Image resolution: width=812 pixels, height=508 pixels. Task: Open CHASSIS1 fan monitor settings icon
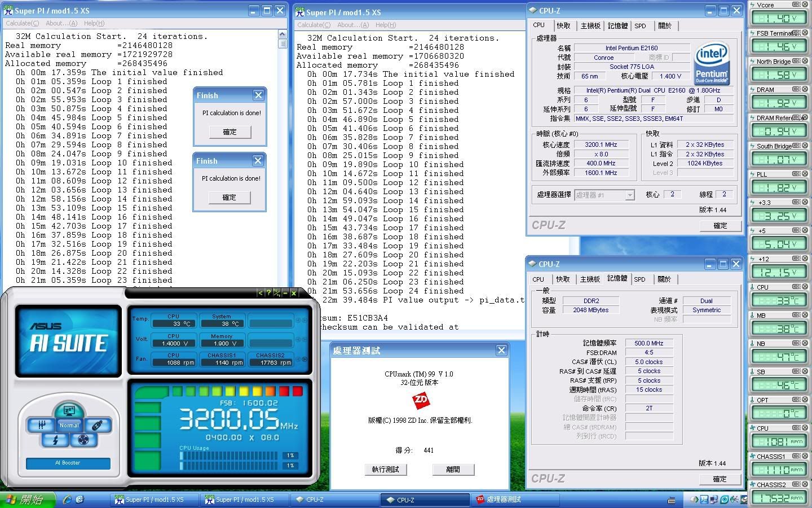[x=796, y=456]
